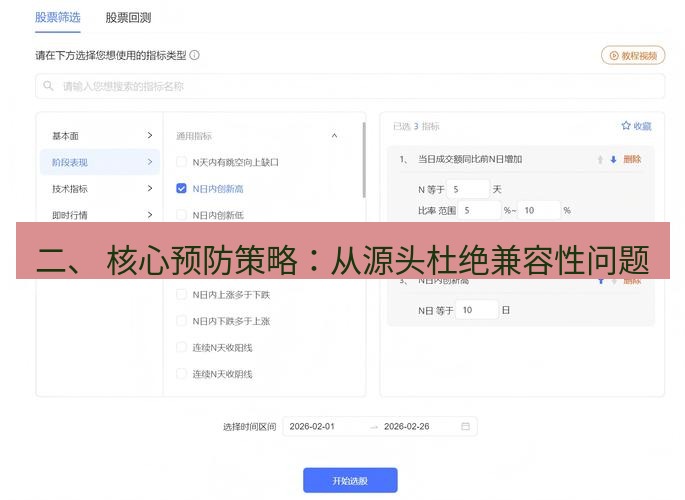Click the indicator list scrollbar

[x=364, y=160]
